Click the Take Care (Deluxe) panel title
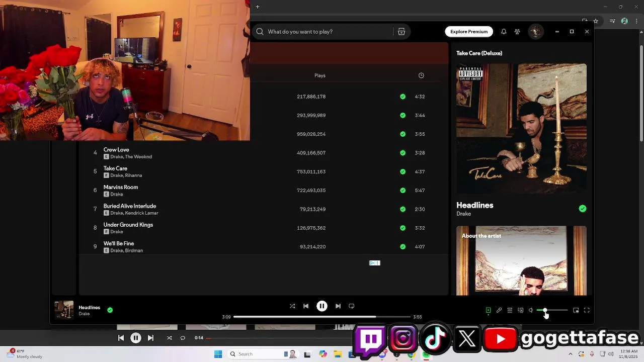The image size is (644, 362). (x=479, y=53)
